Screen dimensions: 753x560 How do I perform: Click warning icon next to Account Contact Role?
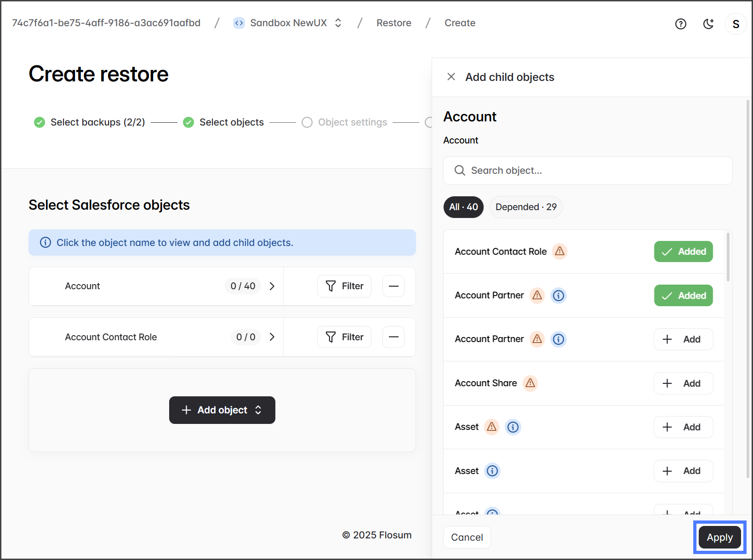[559, 251]
